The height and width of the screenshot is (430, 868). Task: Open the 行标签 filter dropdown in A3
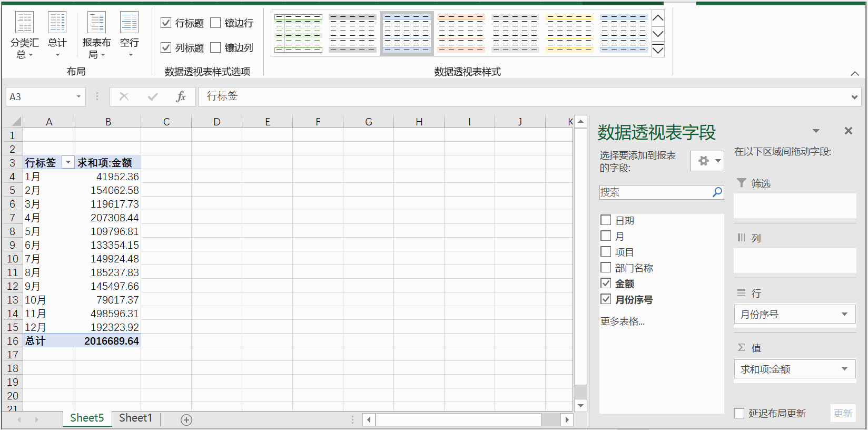pyautogui.click(x=68, y=162)
